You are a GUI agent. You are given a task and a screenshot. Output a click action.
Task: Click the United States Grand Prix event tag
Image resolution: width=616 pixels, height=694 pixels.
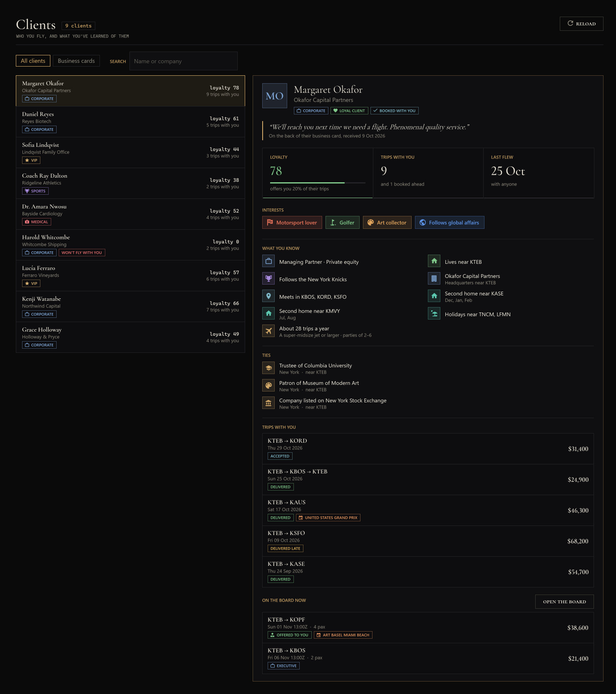[328, 518]
